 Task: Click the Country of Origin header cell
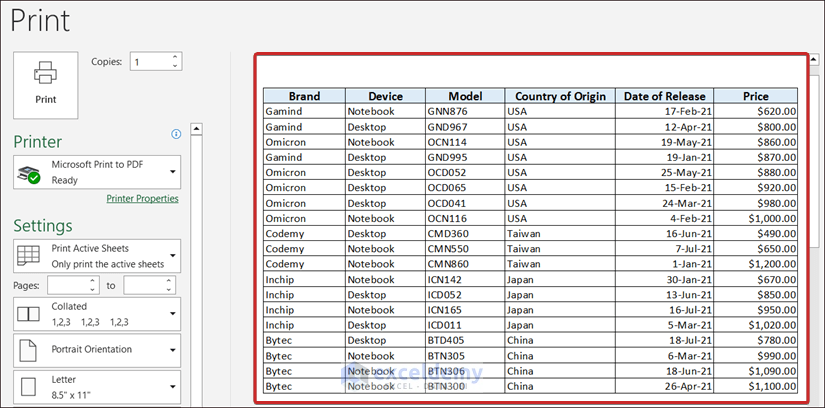tap(560, 96)
